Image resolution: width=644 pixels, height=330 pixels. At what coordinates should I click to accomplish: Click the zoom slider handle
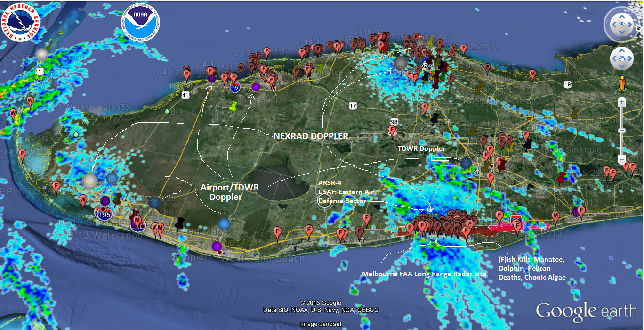pos(622,131)
